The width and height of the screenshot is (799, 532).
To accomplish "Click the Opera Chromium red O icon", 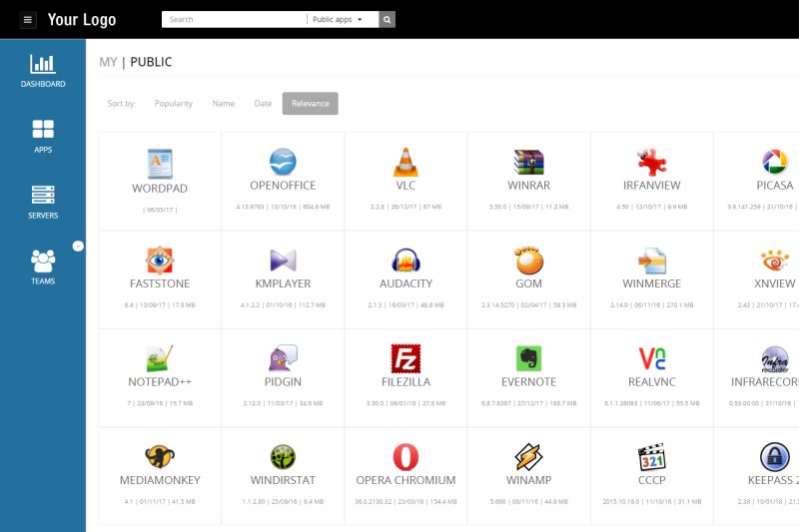I will pyautogui.click(x=405, y=457).
